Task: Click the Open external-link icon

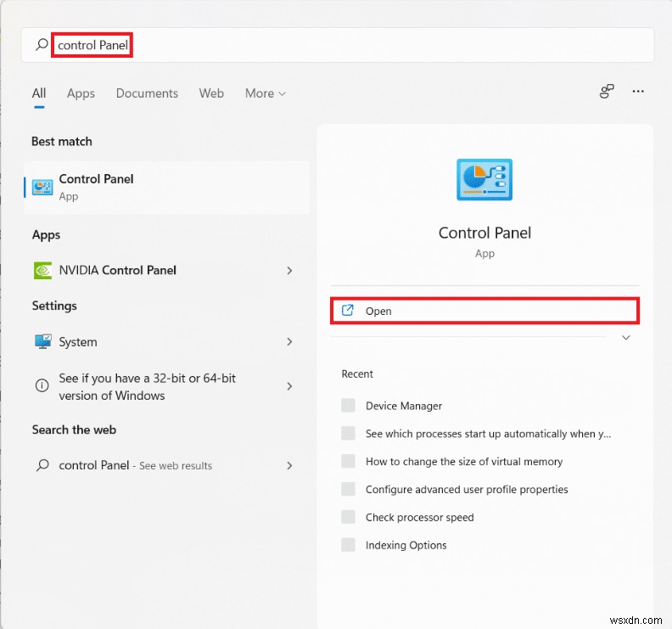Action: pos(347,310)
